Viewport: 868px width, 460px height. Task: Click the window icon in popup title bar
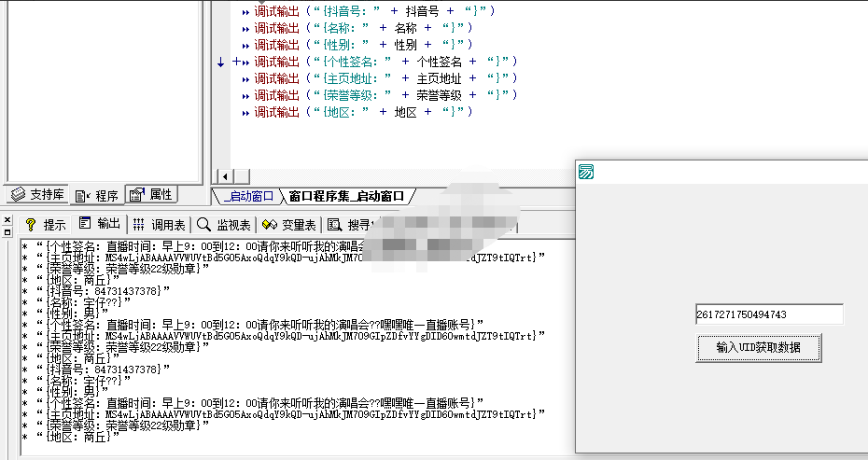click(x=586, y=172)
